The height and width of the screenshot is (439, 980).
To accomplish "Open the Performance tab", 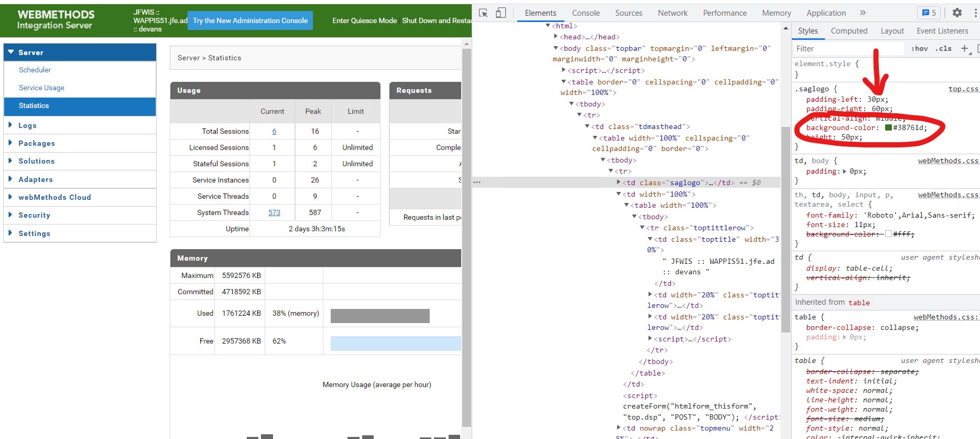I will [725, 13].
